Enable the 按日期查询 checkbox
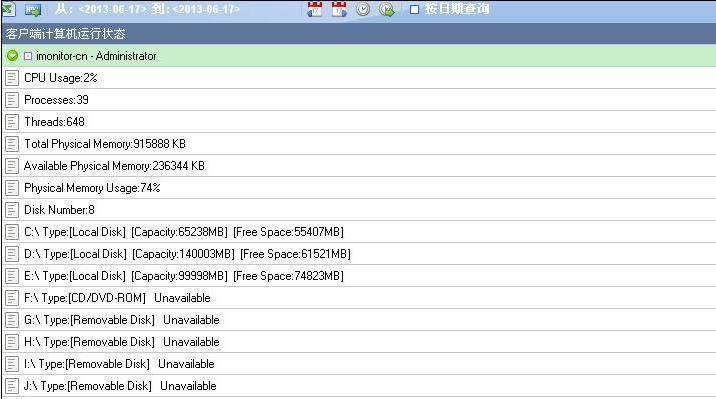Viewport: 716px width, 399px height. [414, 9]
